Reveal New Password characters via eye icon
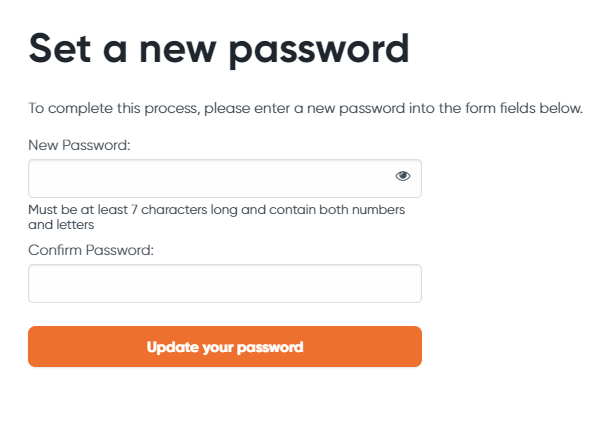Viewport: 609px width, 446px height. 403,176
